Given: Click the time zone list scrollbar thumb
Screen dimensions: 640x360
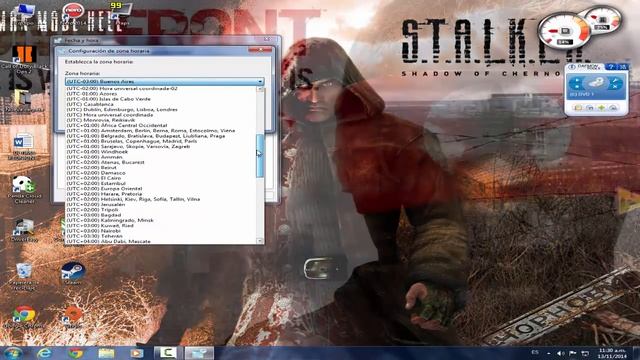Looking at the screenshot, I should point(260,156).
